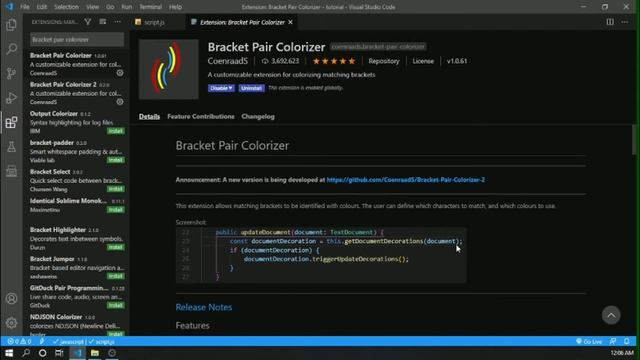This screenshot has width=640, height=360.
Task: Open the Selection menu
Action: click(x=66, y=7)
